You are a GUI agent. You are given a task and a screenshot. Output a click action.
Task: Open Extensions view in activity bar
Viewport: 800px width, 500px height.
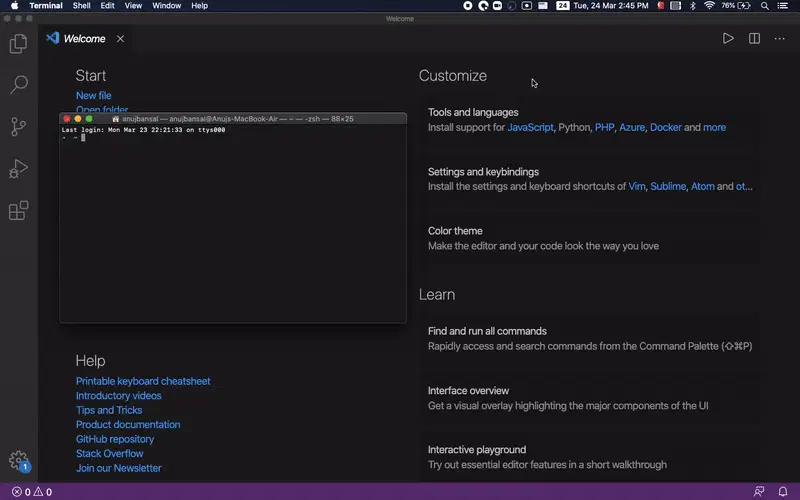18,210
